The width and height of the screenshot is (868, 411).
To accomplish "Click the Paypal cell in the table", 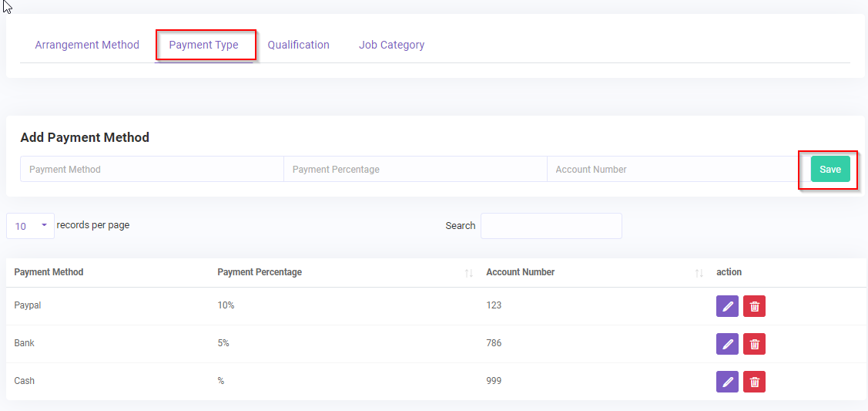I will coord(28,305).
